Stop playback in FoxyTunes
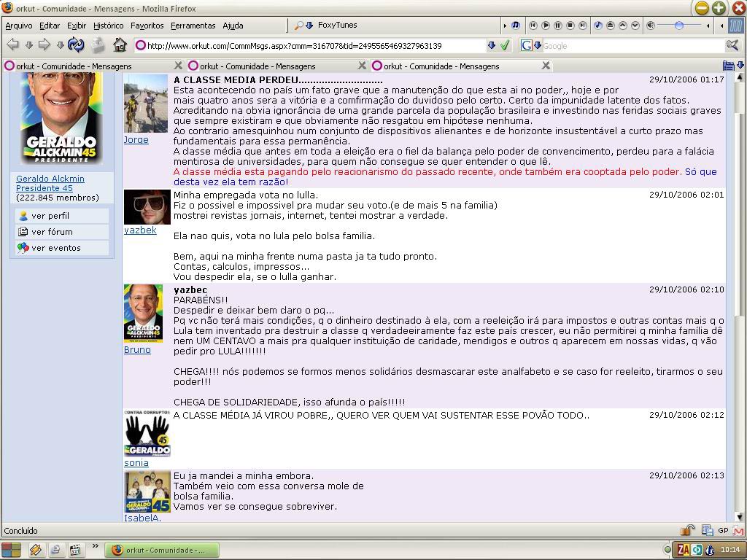 tap(570, 26)
